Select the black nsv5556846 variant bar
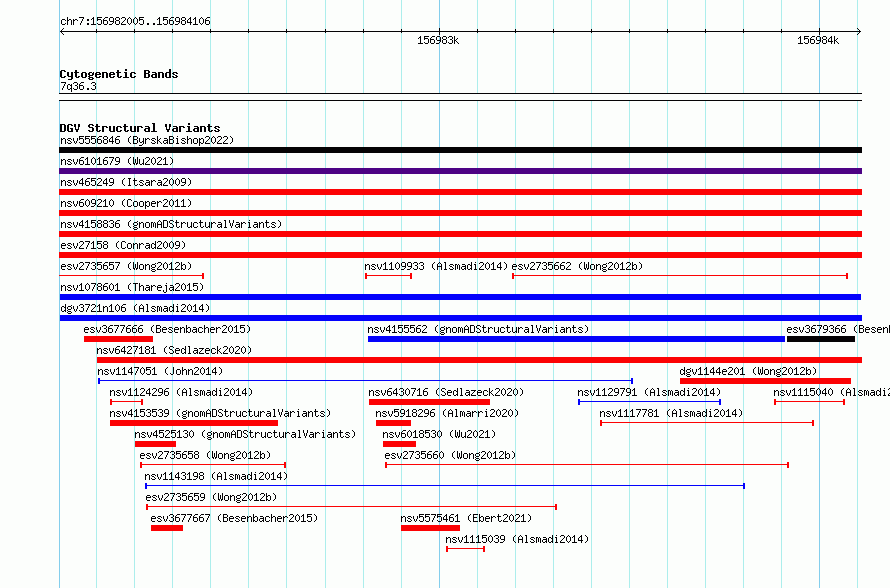This screenshot has height=588, width=890. [460, 150]
